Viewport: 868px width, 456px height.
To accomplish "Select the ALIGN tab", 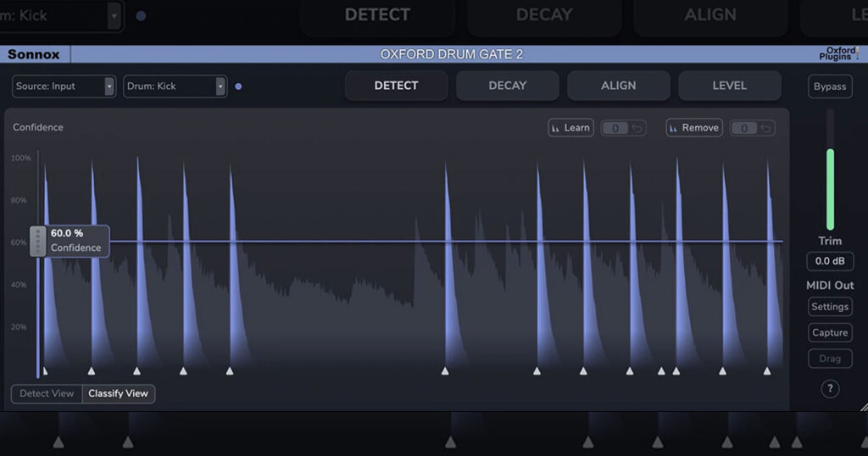I will pyautogui.click(x=618, y=86).
